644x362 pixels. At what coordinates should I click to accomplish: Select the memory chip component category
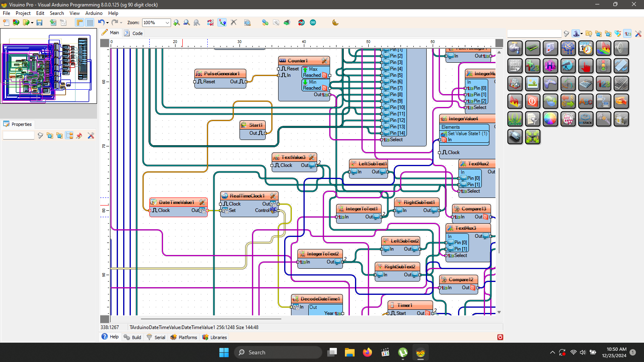coord(533,48)
